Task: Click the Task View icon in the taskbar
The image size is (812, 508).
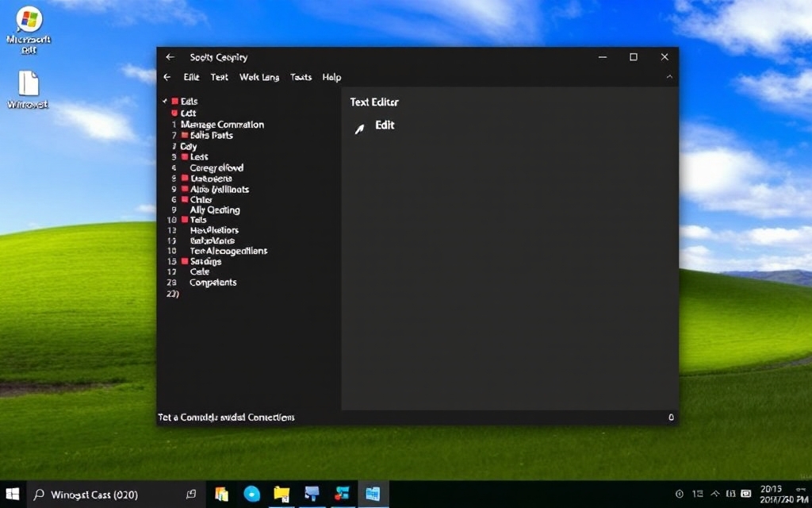Action: click(x=191, y=494)
